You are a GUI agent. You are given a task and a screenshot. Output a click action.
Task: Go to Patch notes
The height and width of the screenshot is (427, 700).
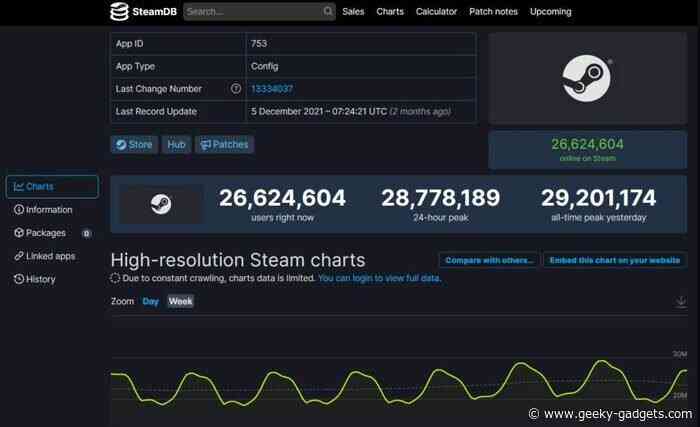tap(493, 12)
